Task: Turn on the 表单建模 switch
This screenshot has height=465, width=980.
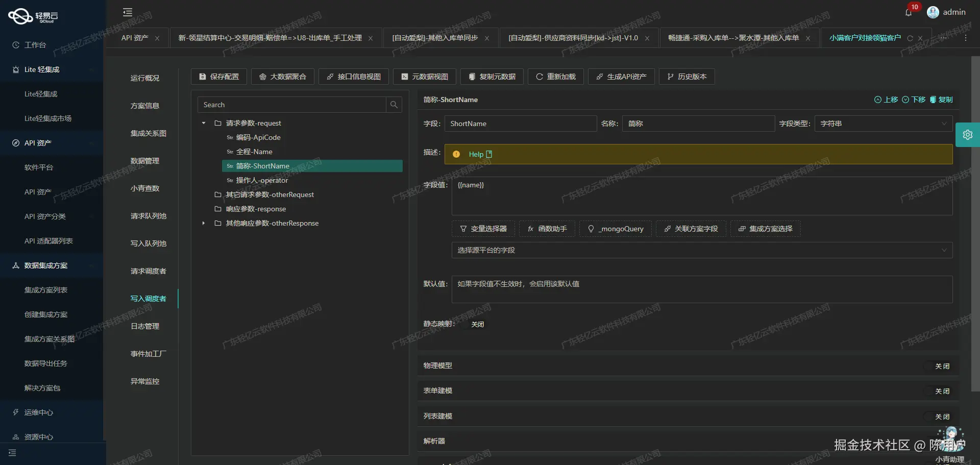Action: (x=942, y=390)
